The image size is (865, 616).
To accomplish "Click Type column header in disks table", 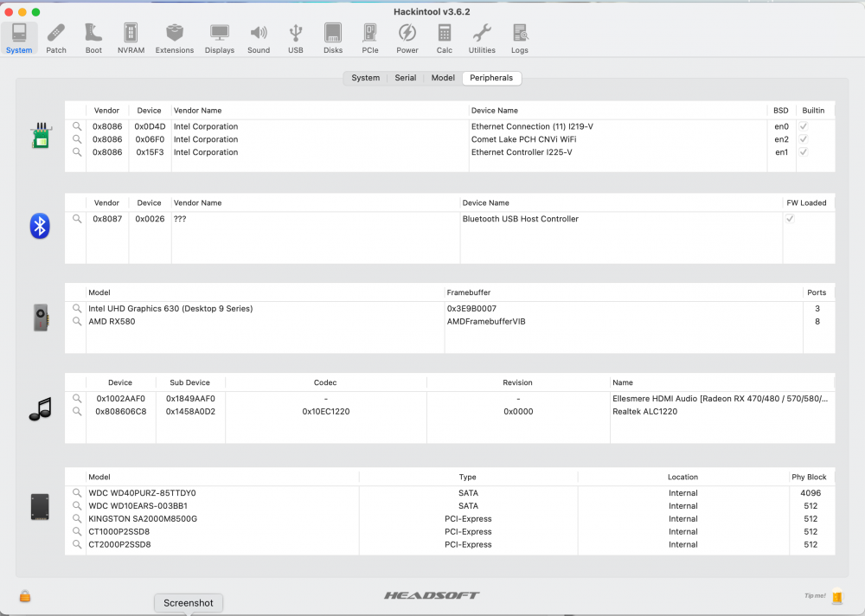I will [468, 477].
